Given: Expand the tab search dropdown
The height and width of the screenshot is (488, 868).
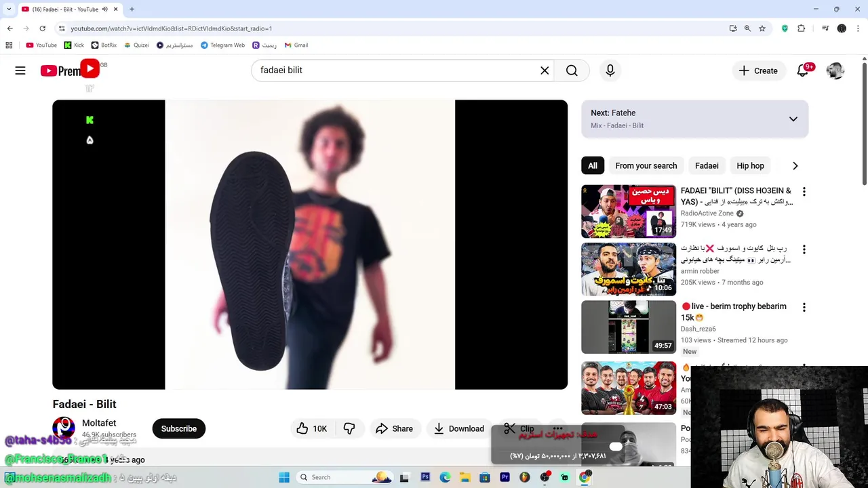Looking at the screenshot, I should [9, 9].
